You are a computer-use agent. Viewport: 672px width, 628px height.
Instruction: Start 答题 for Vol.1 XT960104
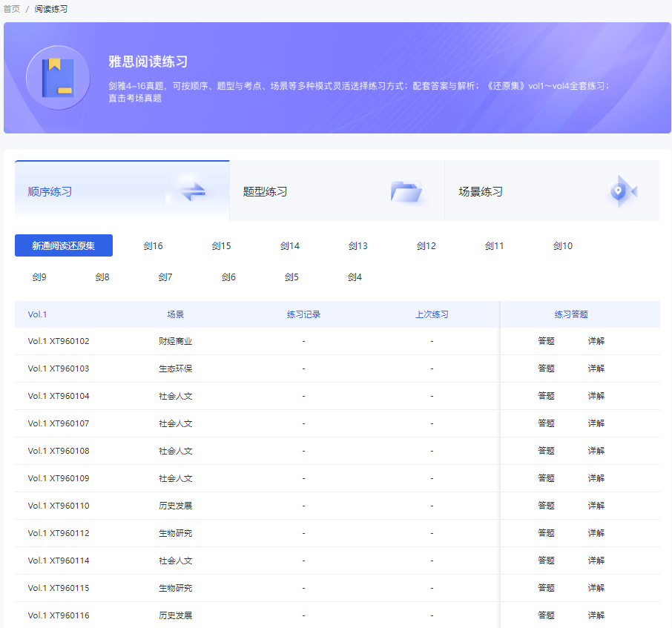pyautogui.click(x=546, y=396)
